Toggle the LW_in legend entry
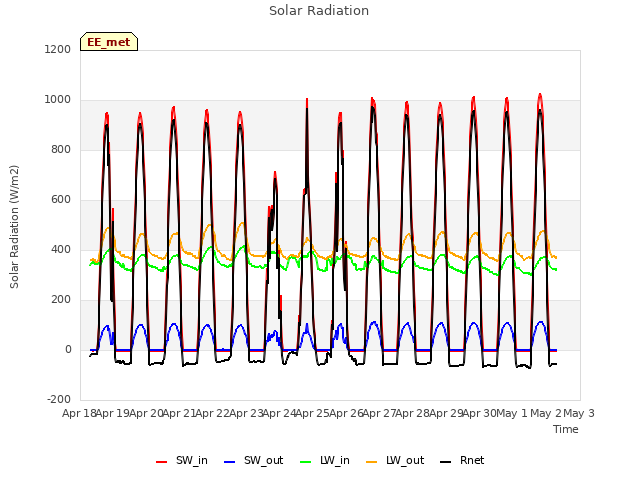This screenshot has height=480, width=640. (325, 460)
